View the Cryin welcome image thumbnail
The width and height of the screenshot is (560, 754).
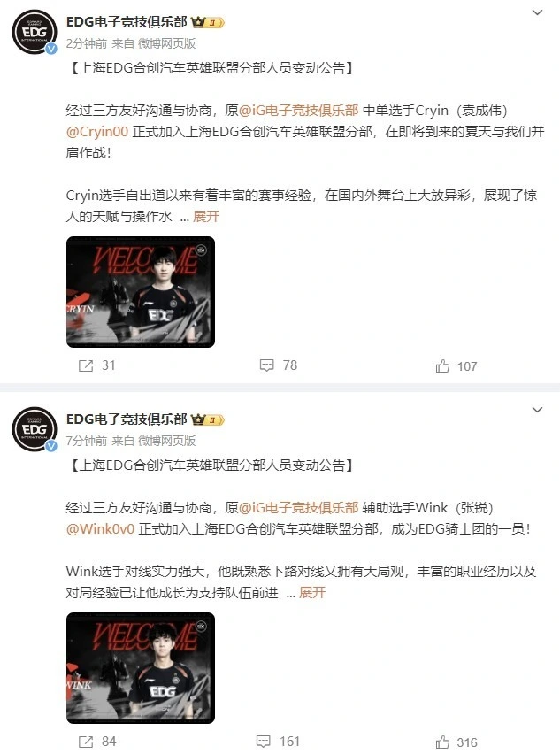coord(141,292)
